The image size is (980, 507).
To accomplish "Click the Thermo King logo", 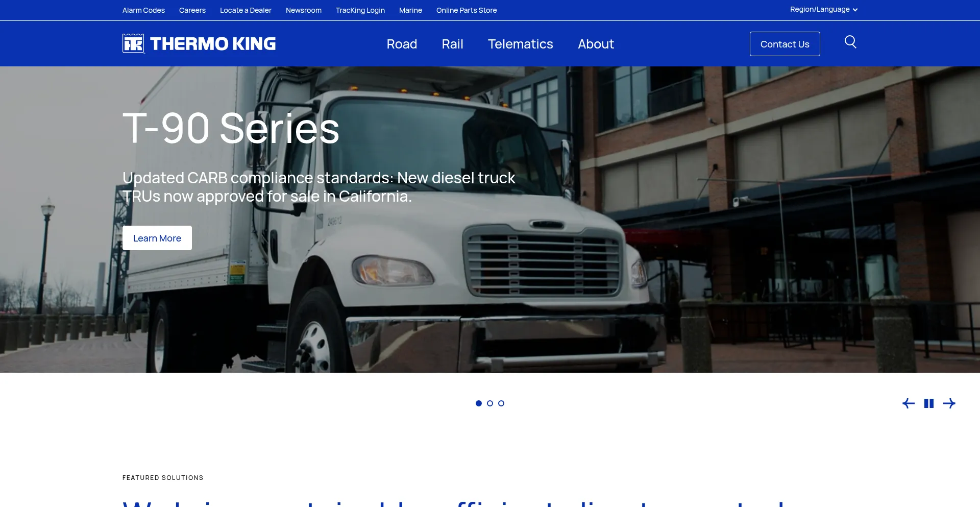I will 199,44.
